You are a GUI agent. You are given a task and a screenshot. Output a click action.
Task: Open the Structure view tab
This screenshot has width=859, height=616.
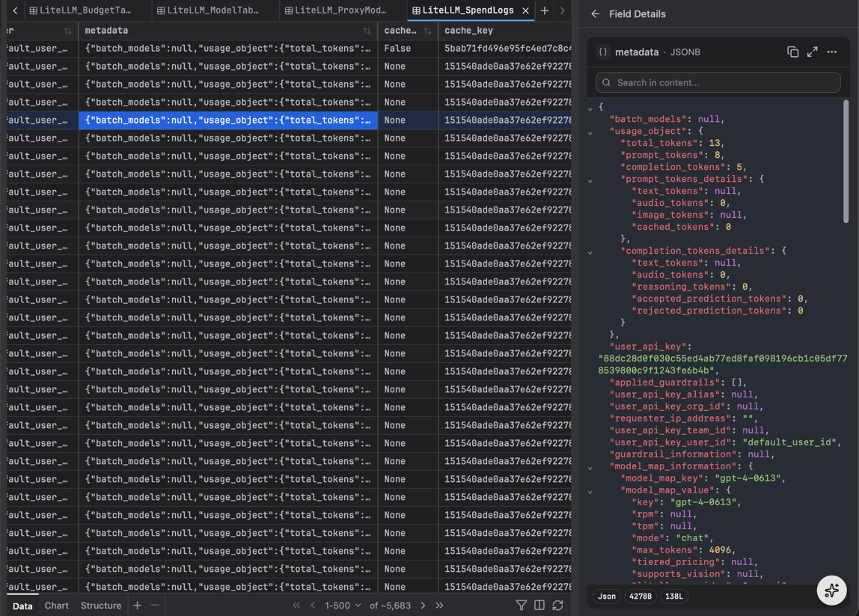click(101, 605)
